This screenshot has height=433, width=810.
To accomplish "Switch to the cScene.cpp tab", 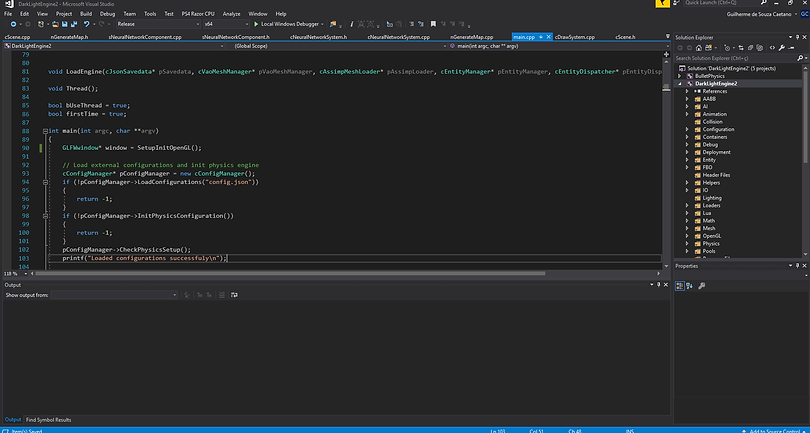I will pyautogui.click(x=18, y=37).
